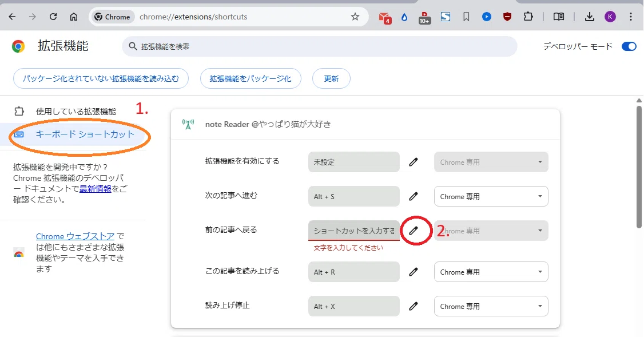This screenshot has height=337, width=644.
Task: Open Chrome's three-dot menu
Action: pos(631,17)
